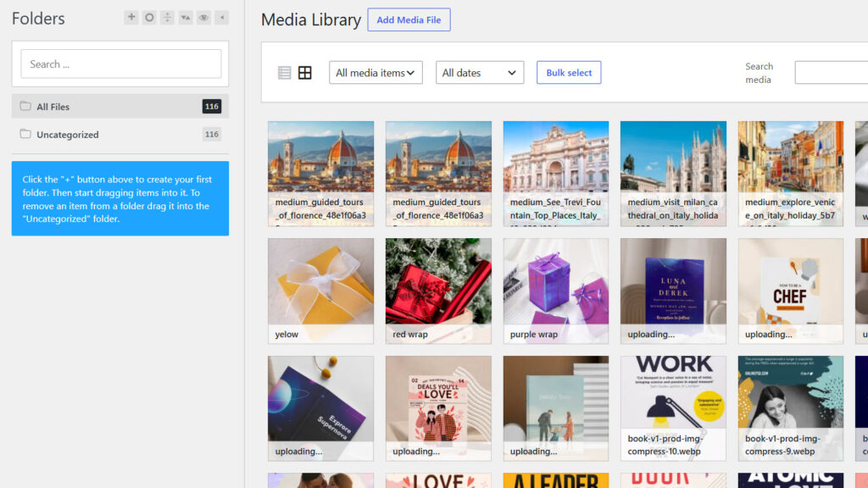Select the red wrap thumbnail
The height and width of the screenshot is (488, 868).
[438, 291]
